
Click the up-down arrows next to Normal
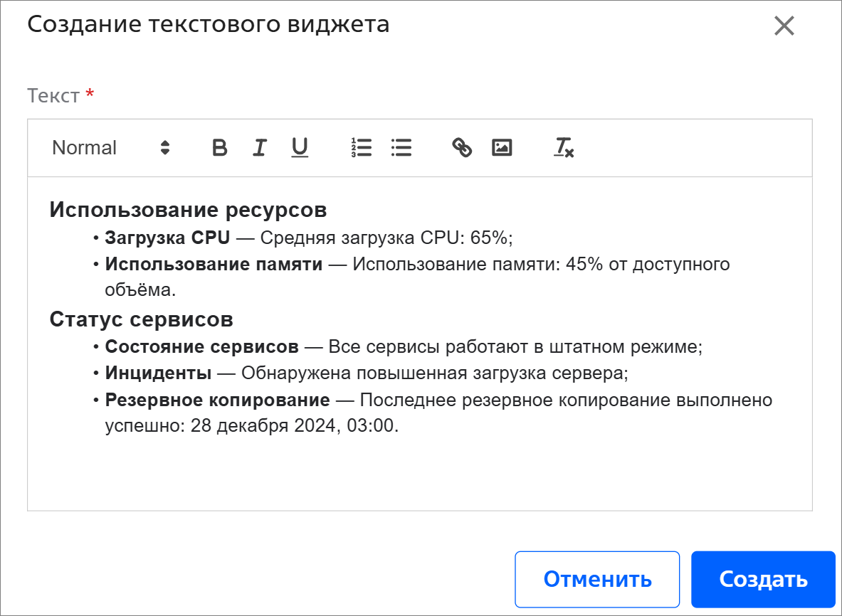point(165,147)
